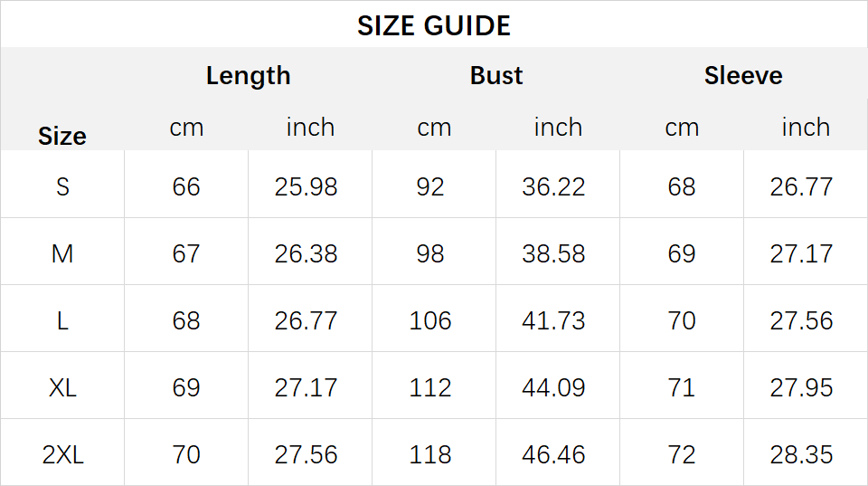Click the 46.46 bust inch cell
The image size is (868, 486).
[x=553, y=455]
